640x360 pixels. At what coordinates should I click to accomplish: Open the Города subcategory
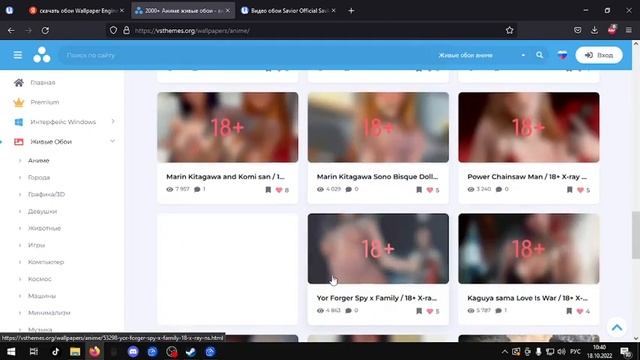39,178
